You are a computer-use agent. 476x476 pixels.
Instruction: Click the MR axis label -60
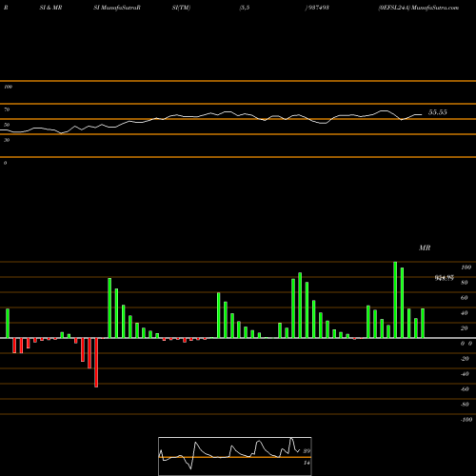[465, 389]
